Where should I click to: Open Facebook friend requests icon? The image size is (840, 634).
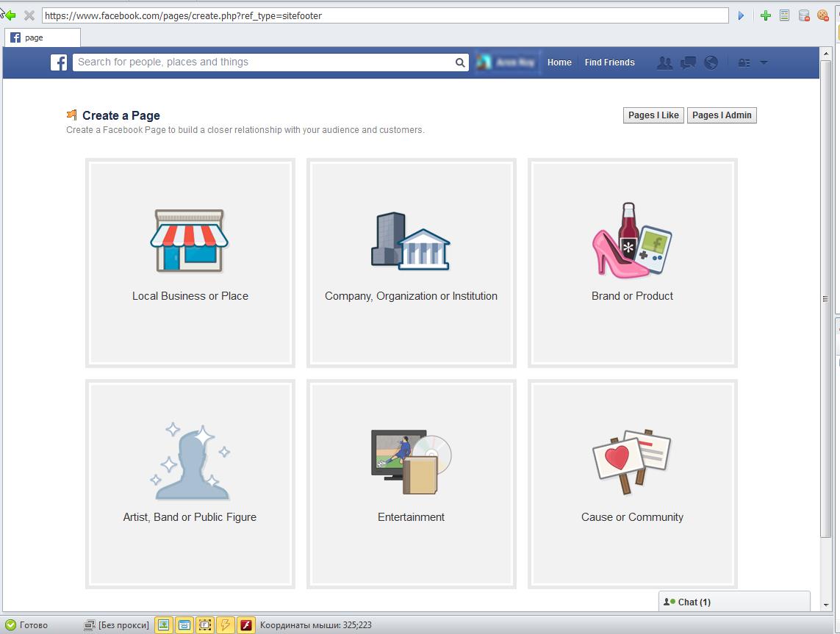tap(665, 62)
